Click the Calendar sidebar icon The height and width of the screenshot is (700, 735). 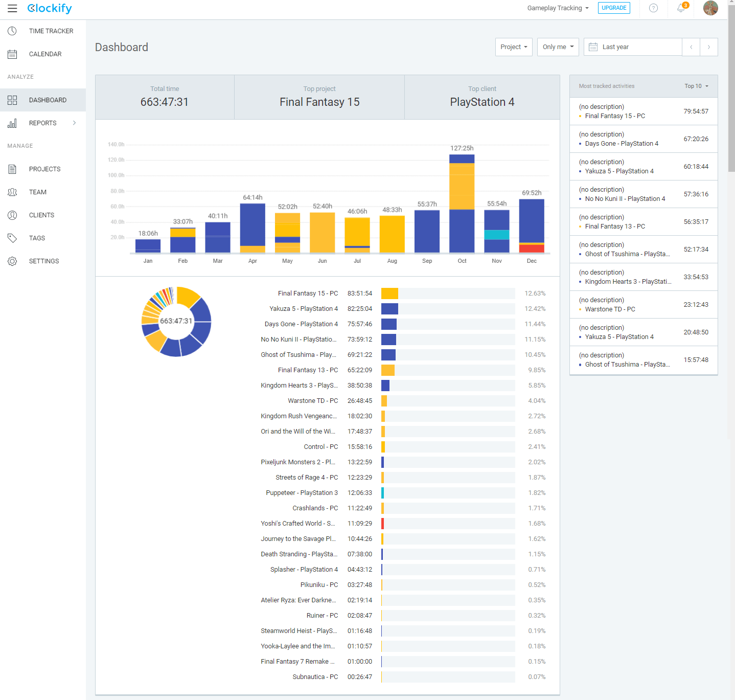coord(12,54)
